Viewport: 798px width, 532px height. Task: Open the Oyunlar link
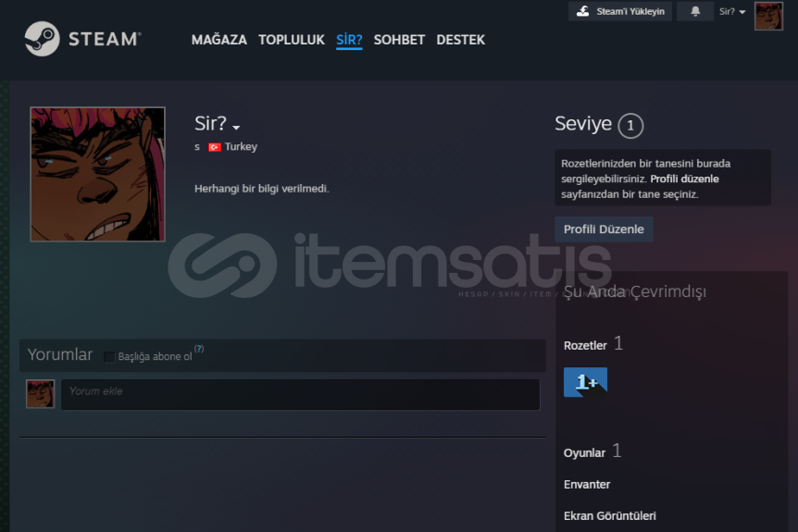click(x=584, y=453)
